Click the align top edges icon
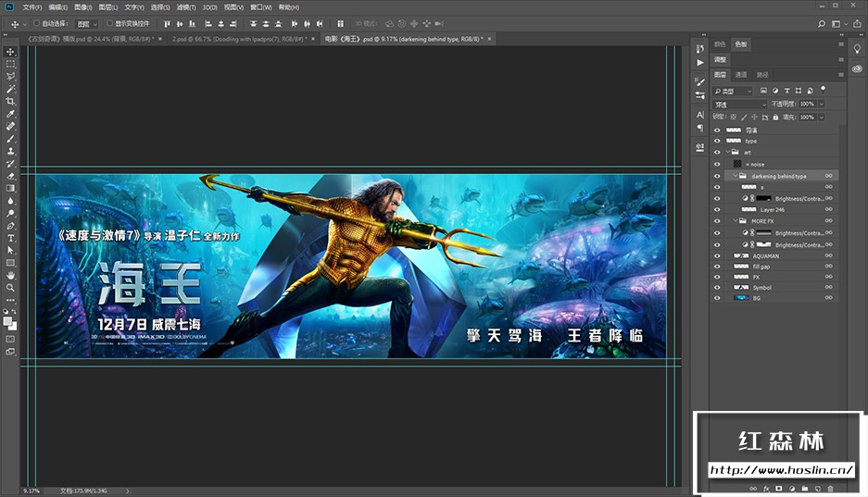Viewport: 868px width, 497px height. [x=167, y=24]
